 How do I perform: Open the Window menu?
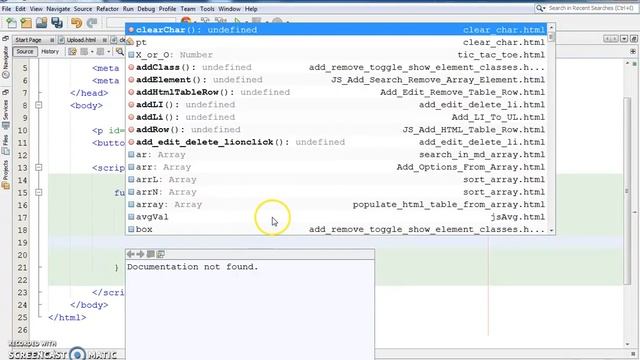pyautogui.click(x=229, y=9)
